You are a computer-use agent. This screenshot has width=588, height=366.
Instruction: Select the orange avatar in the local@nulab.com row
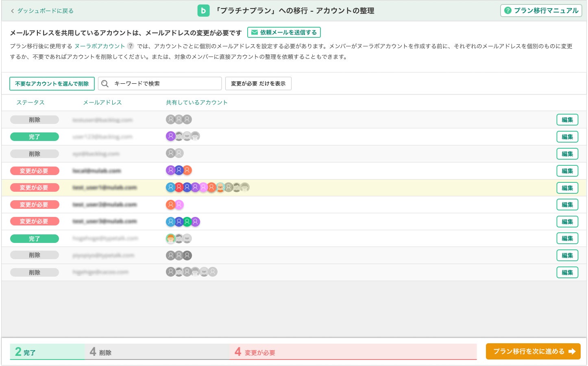[x=187, y=170]
